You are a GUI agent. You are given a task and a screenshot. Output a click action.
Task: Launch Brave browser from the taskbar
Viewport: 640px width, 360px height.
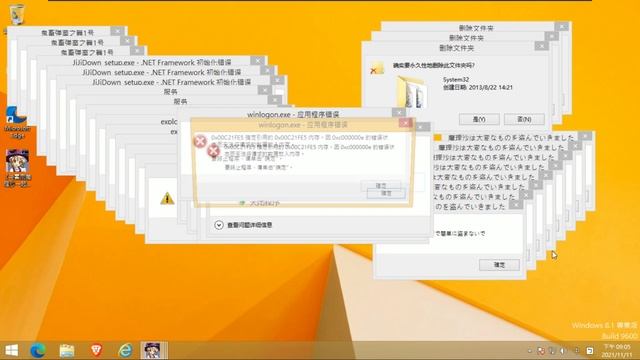click(96, 350)
